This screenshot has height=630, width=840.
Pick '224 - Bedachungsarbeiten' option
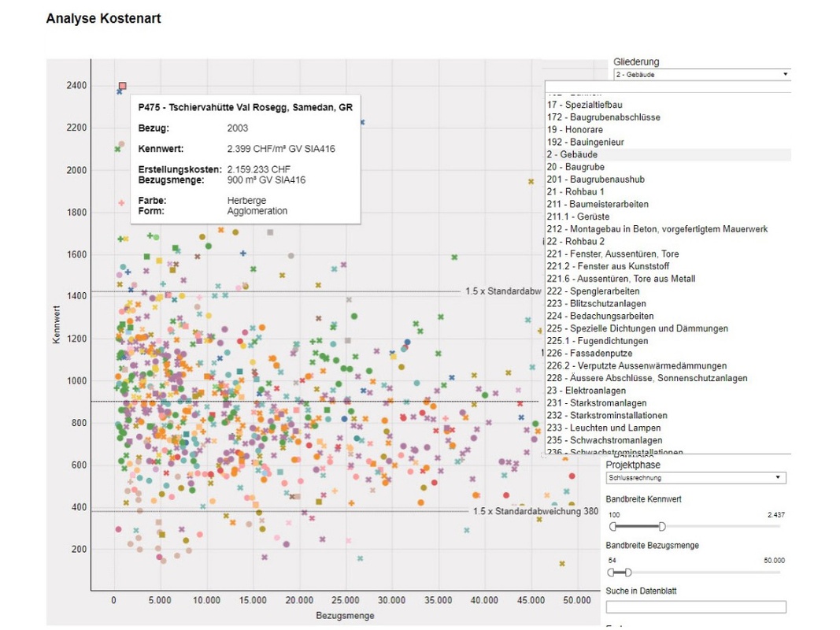[668, 316]
